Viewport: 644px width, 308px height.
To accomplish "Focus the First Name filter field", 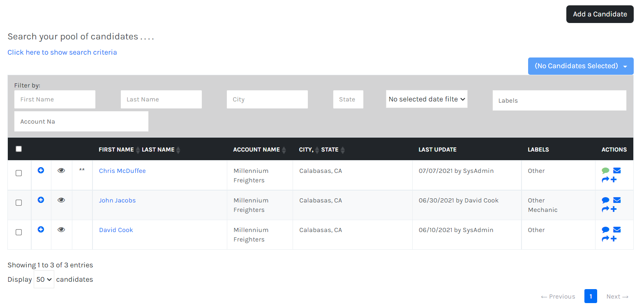I will tap(55, 99).
